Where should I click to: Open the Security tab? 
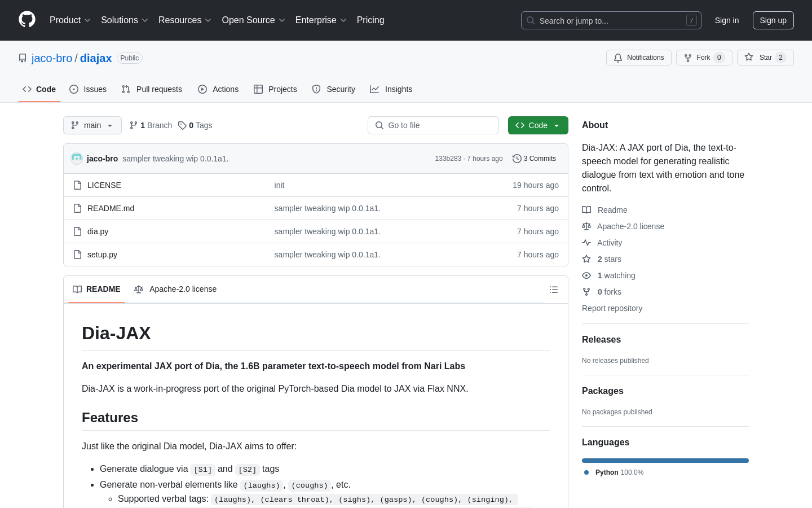[x=334, y=89]
